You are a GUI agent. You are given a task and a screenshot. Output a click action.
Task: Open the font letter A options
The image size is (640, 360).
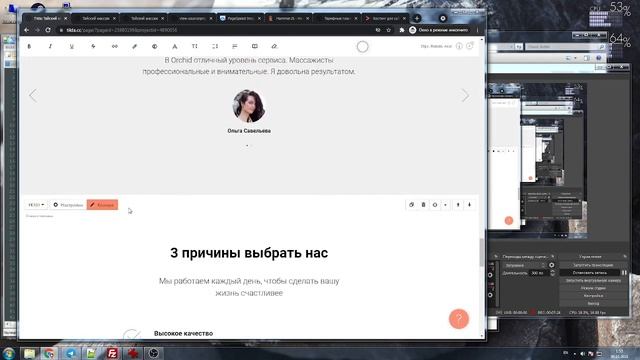click(x=175, y=47)
